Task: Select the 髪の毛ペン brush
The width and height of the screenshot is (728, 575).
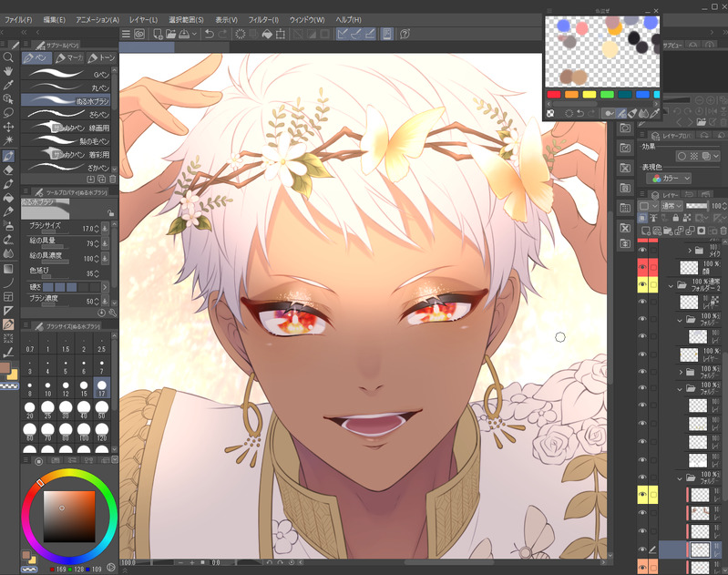Action: tap(66, 140)
